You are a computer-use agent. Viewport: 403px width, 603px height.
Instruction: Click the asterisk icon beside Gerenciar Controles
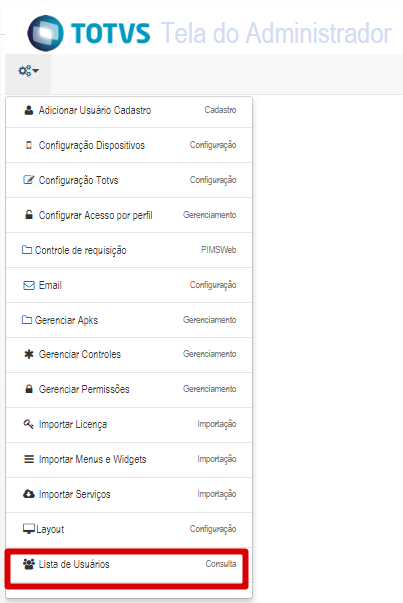tap(29, 354)
